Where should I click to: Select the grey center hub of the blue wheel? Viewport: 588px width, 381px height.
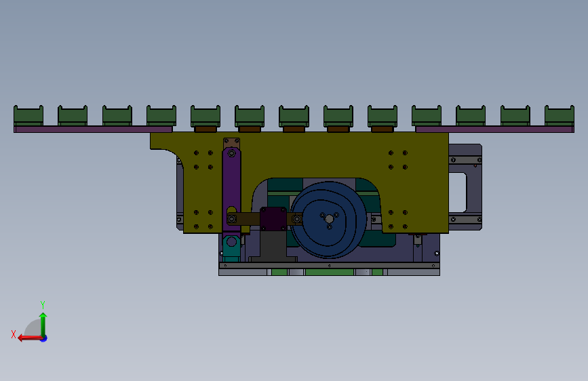click(329, 219)
